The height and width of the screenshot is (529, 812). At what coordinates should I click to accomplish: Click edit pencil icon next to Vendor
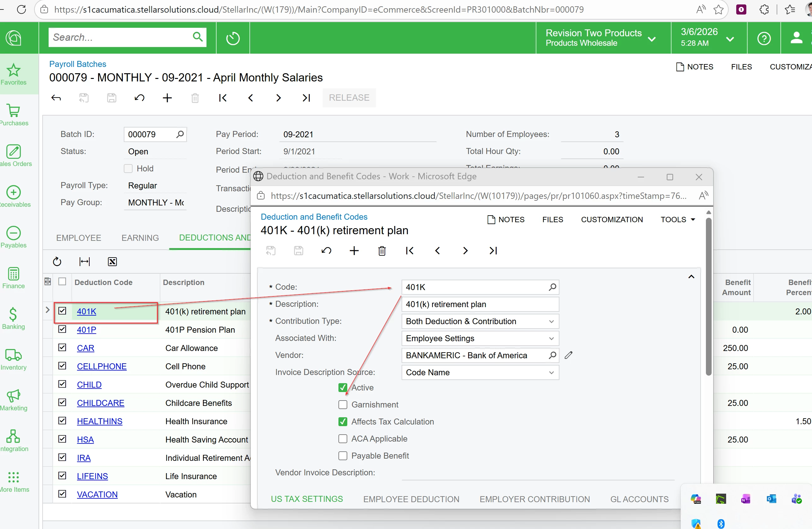(x=568, y=355)
